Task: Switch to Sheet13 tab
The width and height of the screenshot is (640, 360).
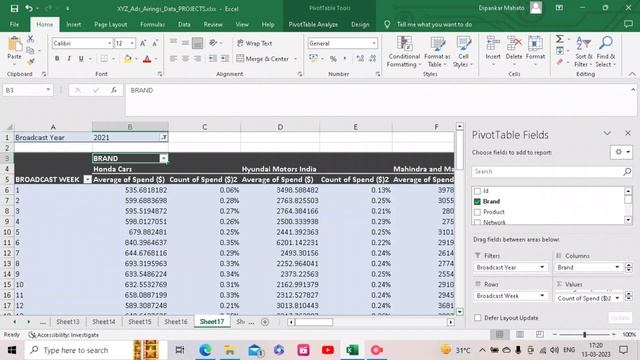Action: click(x=68, y=322)
